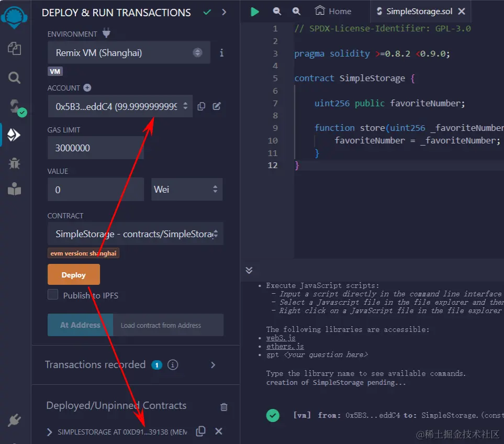504x444 pixels.
Task: Select the Deploy & run transactions sidebar icon
Action: point(14,135)
